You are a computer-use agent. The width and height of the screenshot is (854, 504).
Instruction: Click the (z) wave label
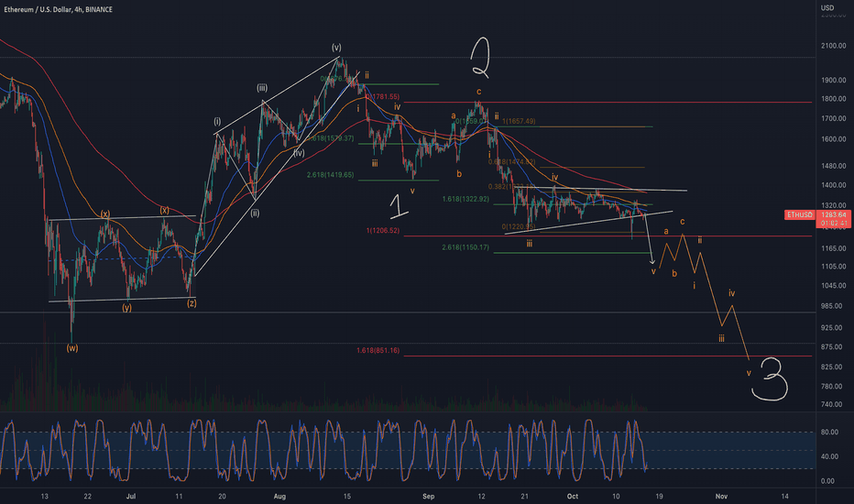192,303
